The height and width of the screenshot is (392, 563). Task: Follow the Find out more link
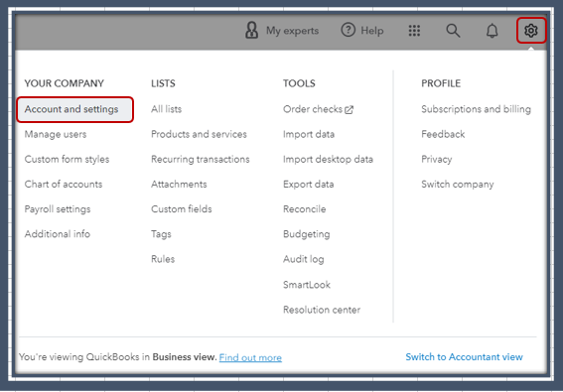[250, 357]
